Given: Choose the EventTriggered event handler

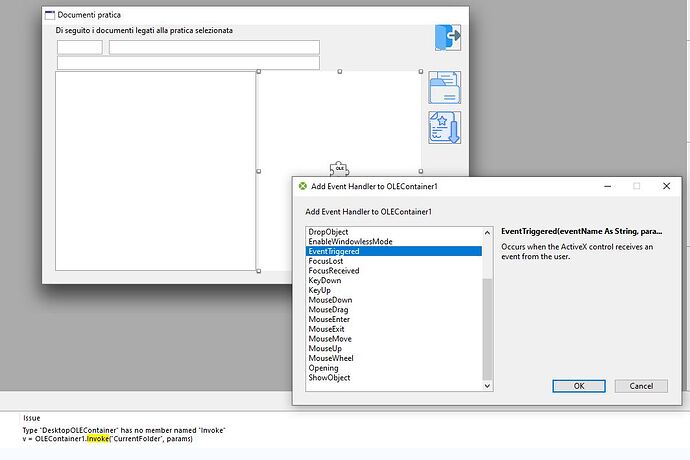Looking at the screenshot, I should pos(334,252).
